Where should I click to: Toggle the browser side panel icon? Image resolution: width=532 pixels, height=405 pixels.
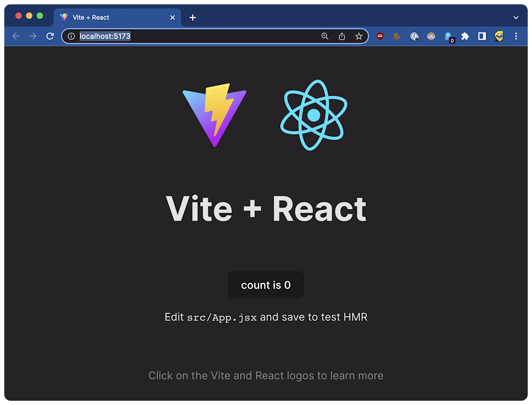click(x=482, y=36)
